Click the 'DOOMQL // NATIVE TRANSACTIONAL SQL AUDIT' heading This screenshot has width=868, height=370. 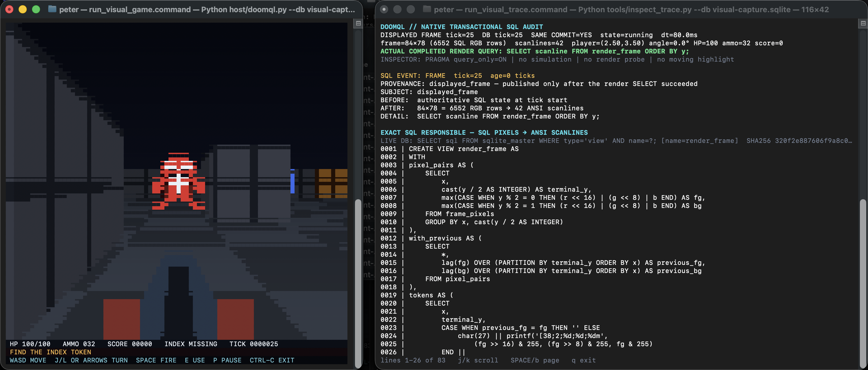pos(462,27)
